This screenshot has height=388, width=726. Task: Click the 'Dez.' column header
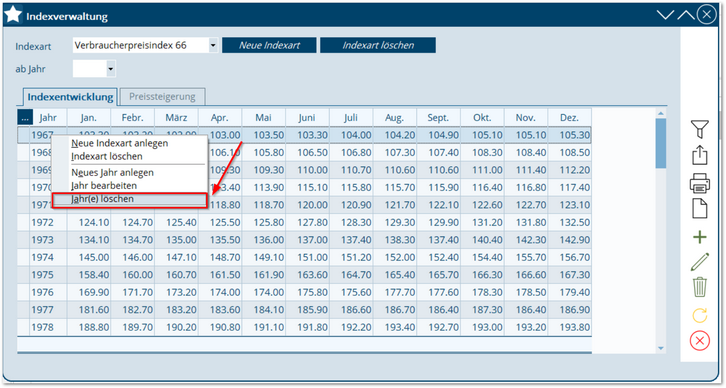pos(570,118)
